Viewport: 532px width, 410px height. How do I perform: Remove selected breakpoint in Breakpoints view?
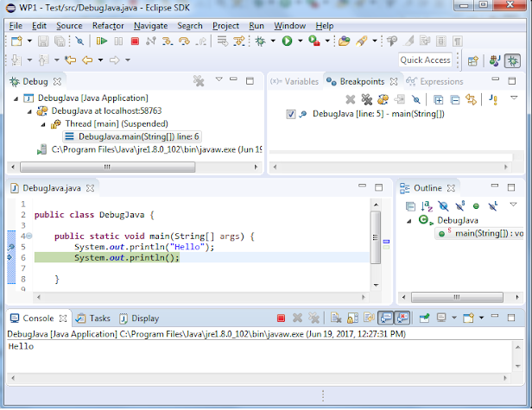(350, 99)
